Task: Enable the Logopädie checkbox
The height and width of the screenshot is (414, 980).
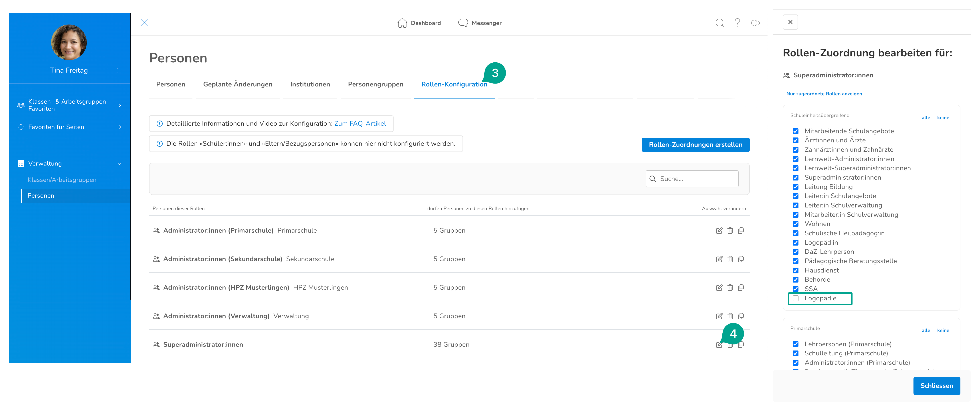Action: tap(796, 298)
